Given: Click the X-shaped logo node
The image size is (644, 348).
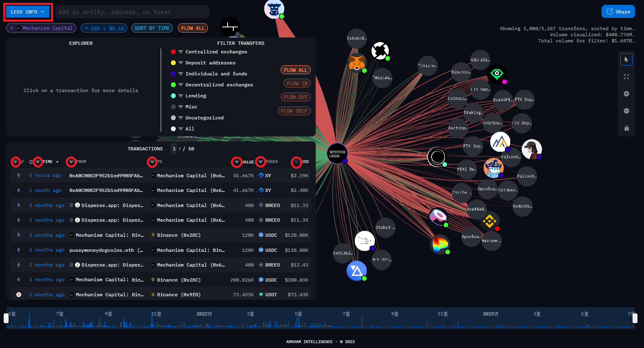Looking at the screenshot, I should point(380,51).
